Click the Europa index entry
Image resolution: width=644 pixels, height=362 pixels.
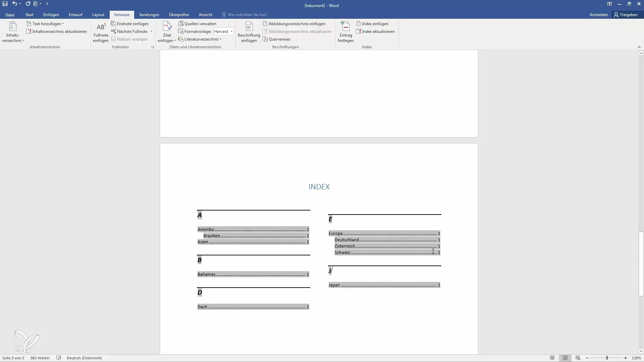(x=384, y=234)
